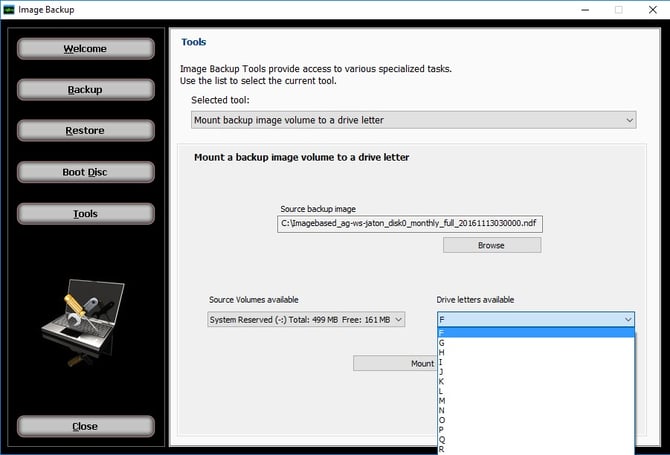Collapse the Drive letters available dropdown
Screen dimensions: 670x455
(627, 319)
